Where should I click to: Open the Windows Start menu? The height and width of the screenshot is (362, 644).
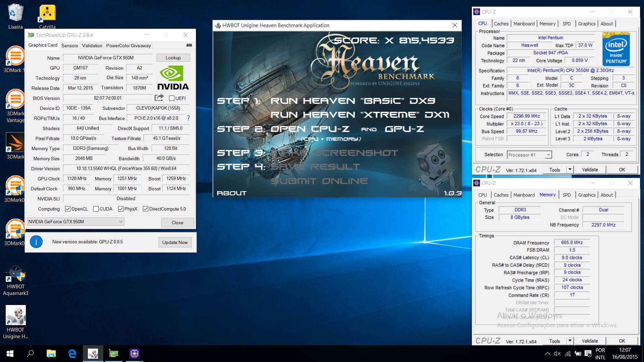pos(10,354)
